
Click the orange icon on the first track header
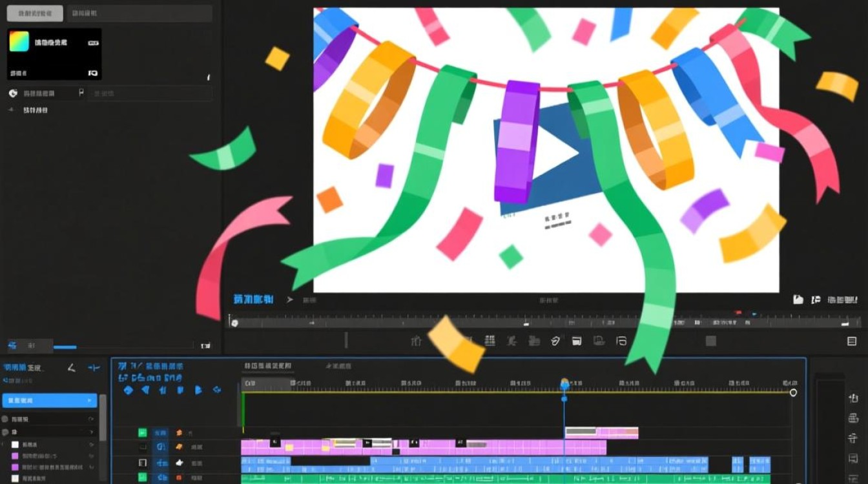pos(179,433)
